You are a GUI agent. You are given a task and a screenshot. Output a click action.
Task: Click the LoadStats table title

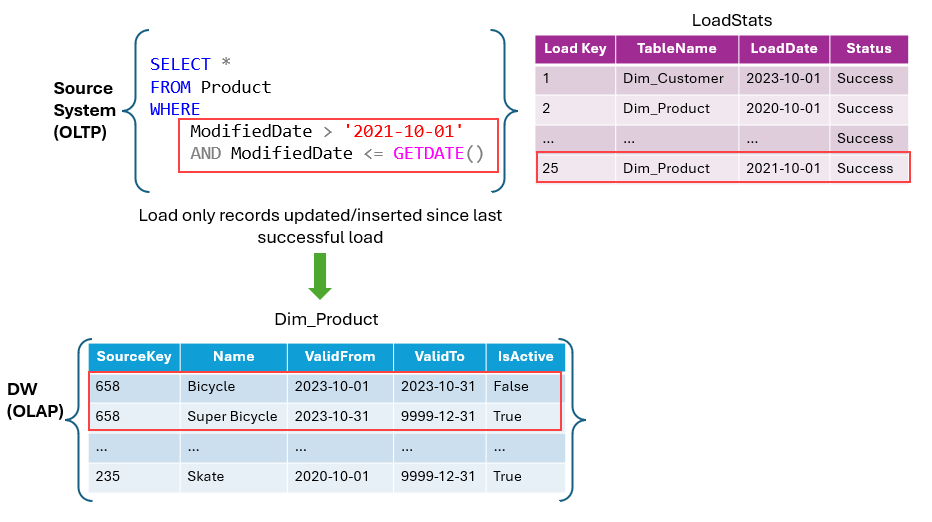[732, 20]
